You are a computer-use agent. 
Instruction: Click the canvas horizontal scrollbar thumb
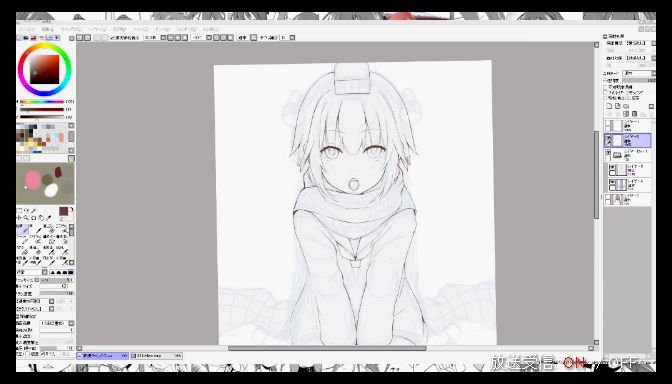(x=327, y=348)
